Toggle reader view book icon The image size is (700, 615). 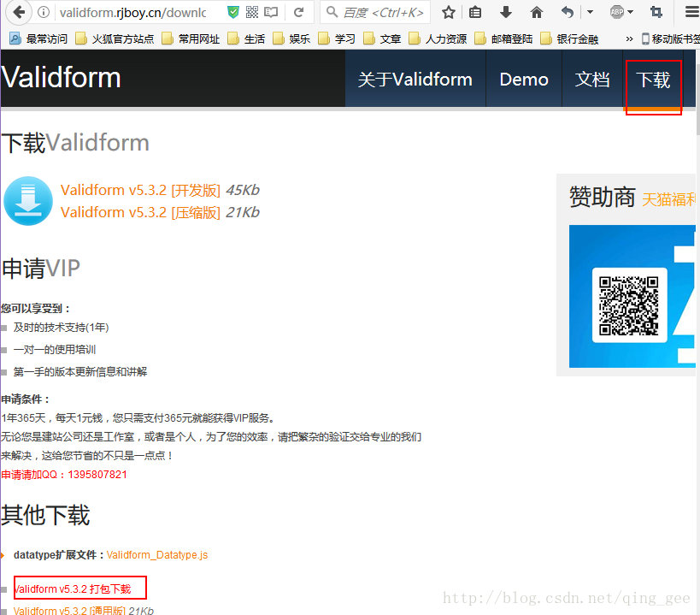point(271,12)
